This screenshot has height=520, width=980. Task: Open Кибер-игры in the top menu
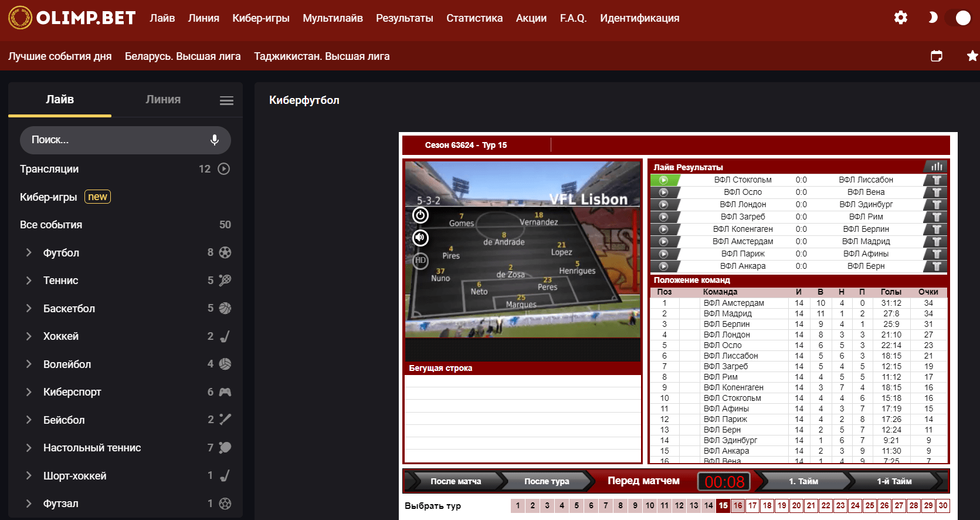(x=261, y=18)
